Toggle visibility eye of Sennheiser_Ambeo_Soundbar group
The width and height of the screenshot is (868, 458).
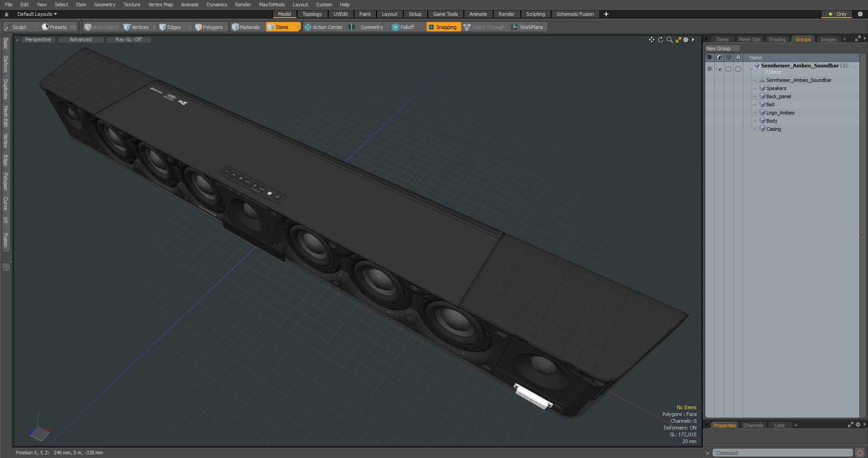coord(709,69)
